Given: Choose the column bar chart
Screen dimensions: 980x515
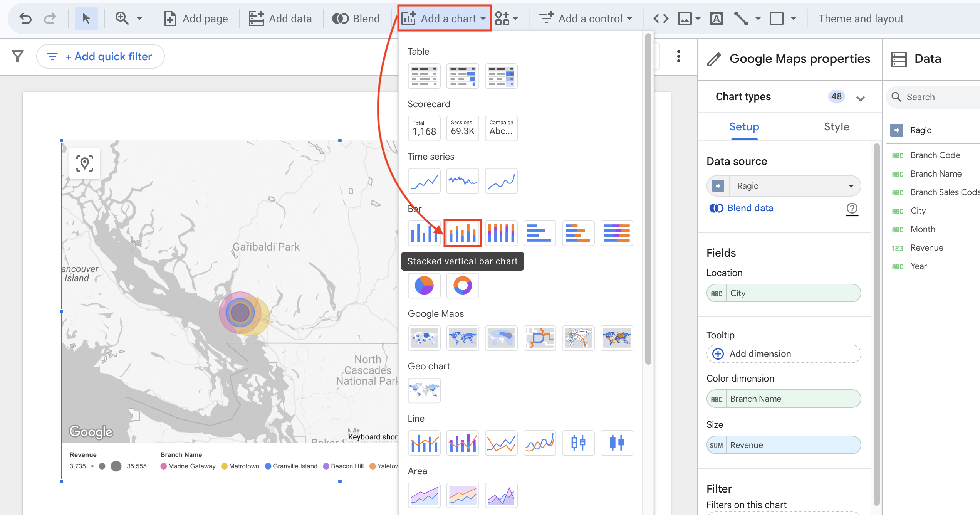Looking at the screenshot, I should tap(424, 233).
